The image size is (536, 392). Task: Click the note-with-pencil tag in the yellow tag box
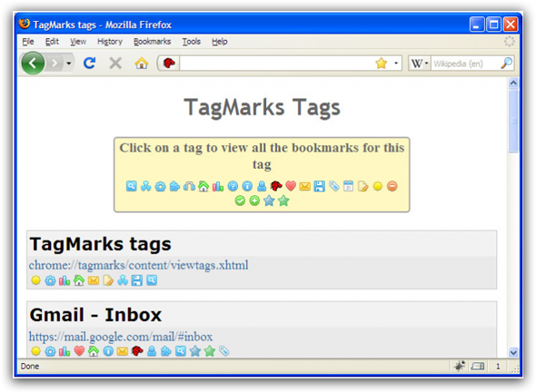[x=363, y=186]
